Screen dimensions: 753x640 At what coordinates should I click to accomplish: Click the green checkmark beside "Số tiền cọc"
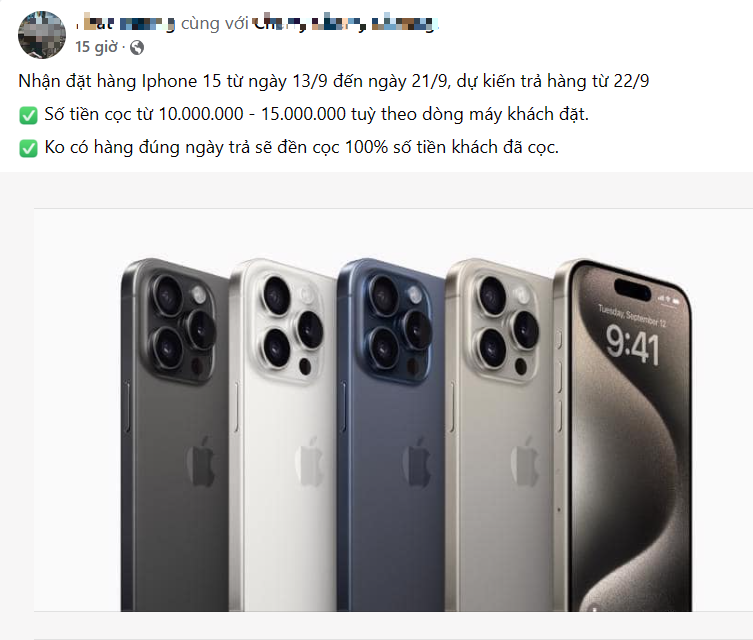pyautogui.click(x=29, y=115)
